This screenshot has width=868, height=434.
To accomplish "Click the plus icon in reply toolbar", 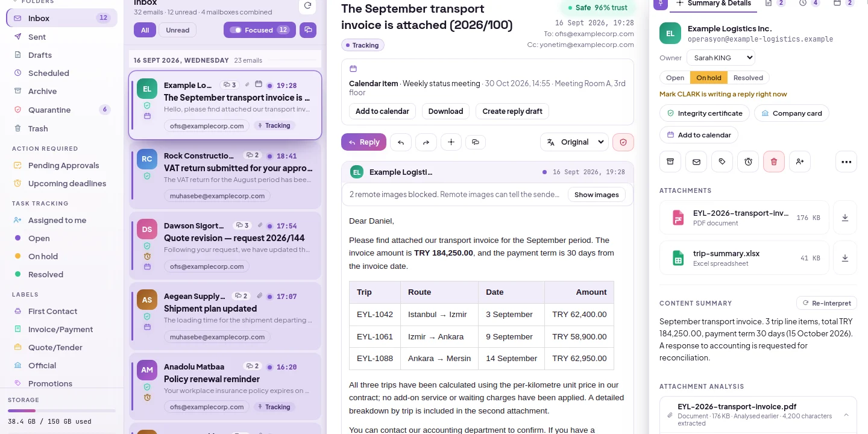I will [x=451, y=142].
